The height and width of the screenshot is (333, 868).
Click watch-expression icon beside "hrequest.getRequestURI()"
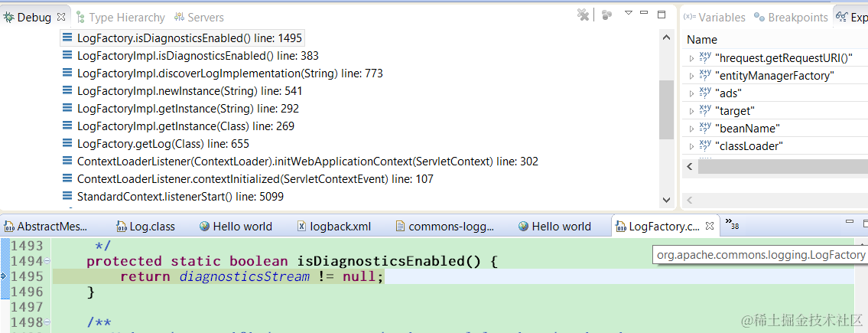tap(705, 57)
